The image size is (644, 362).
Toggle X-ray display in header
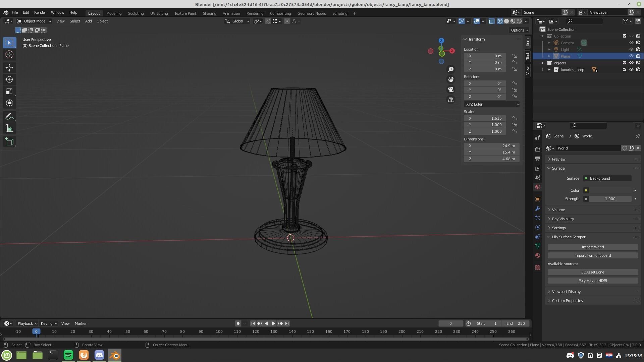pyautogui.click(x=492, y=21)
